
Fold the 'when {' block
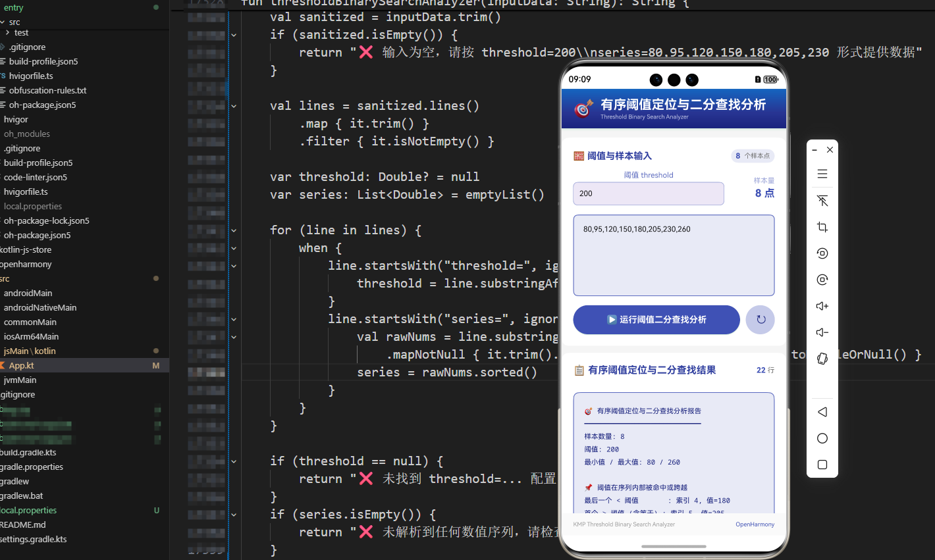click(234, 248)
